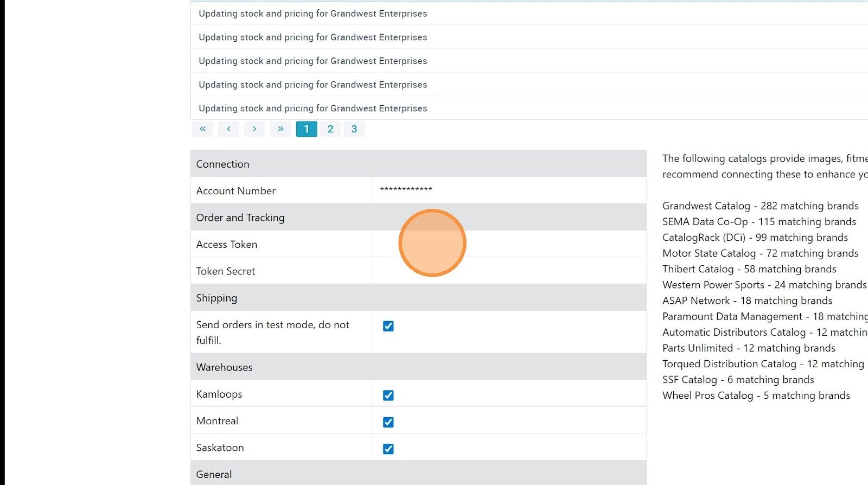Screen dimensions: 868x485
Task: Click the Saskatoon warehouse label
Action: (x=220, y=447)
